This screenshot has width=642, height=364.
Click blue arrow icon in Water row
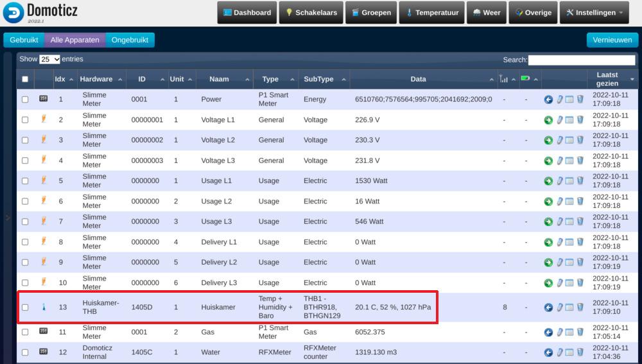pos(548,352)
